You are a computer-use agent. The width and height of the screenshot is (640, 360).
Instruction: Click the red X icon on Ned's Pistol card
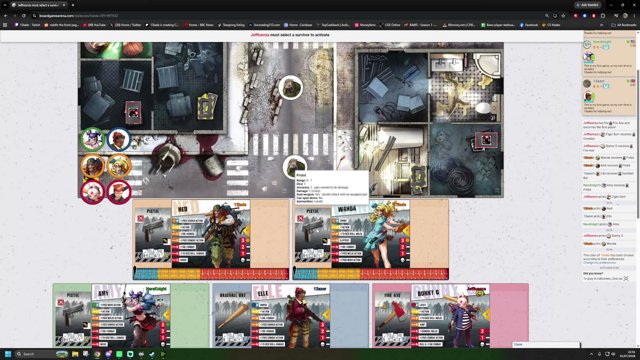(x=141, y=219)
